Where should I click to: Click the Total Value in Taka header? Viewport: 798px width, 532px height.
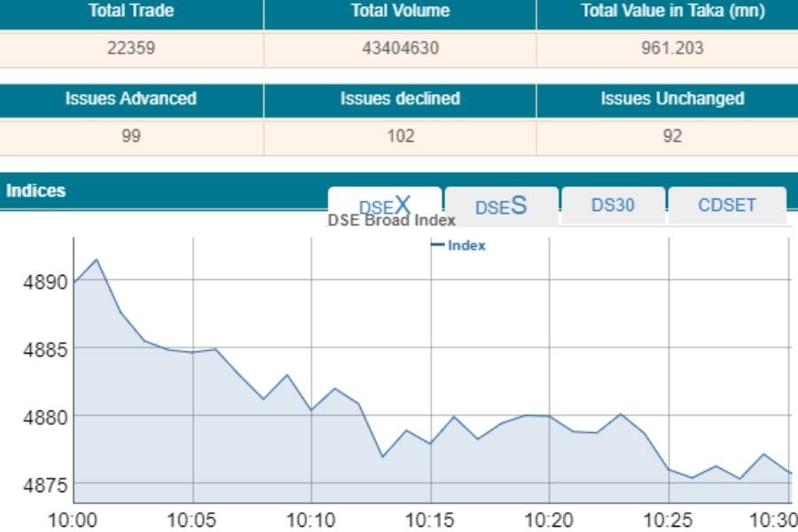click(x=672, y=12)
